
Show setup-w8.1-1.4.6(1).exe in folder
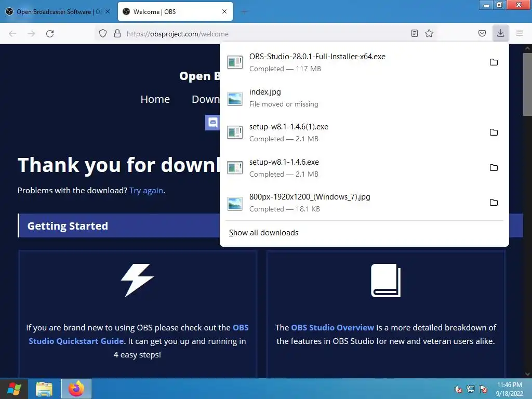[x=494, y=132]
